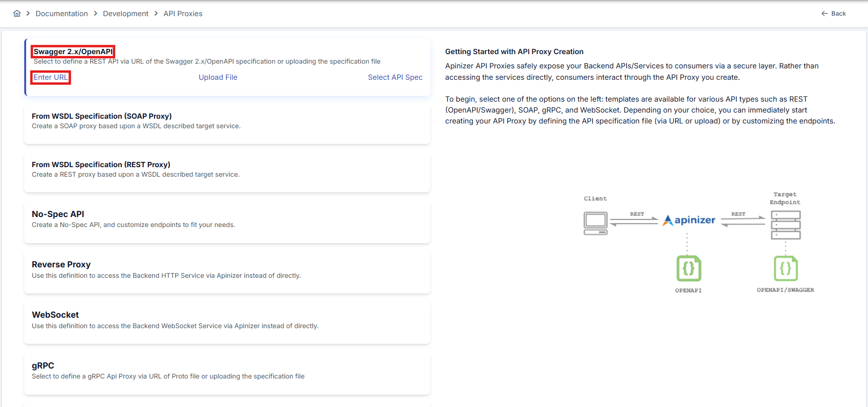Click the OPENAPI/SWAGGER label in diagram
This screenshot has width=868, height=407.
[x=785, y=290]
